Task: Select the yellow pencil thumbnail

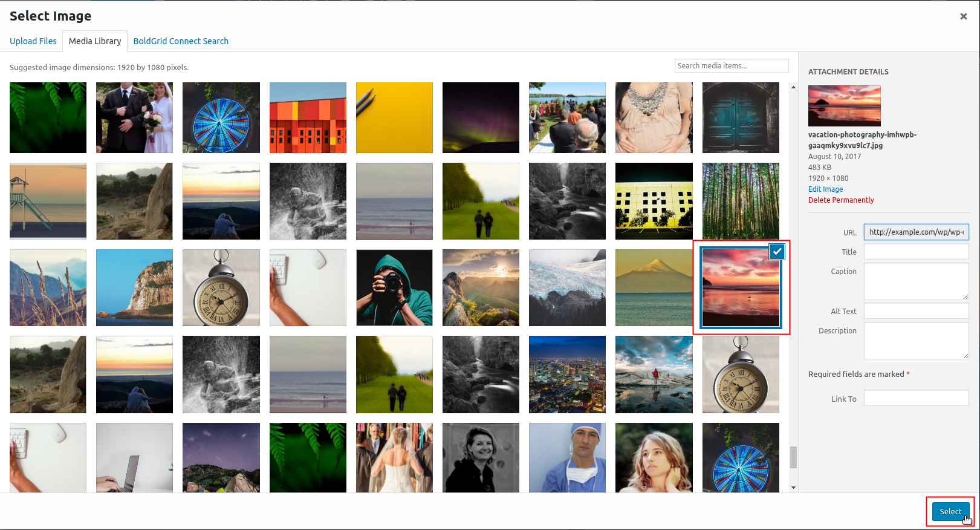Action: click(394, 117)
